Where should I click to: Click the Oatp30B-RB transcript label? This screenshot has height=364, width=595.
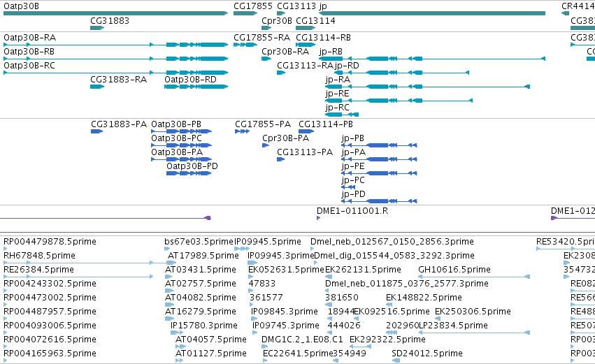[x=29, y=52]
